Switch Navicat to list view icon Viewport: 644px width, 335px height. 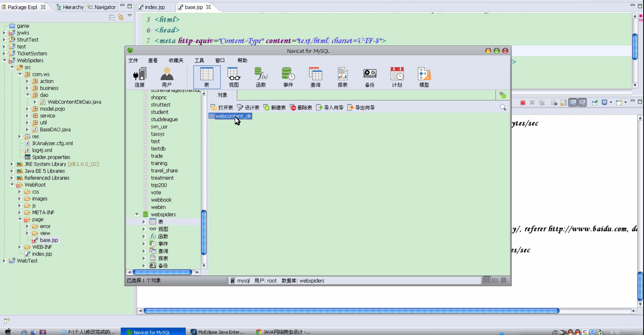(x=486, y=281)
